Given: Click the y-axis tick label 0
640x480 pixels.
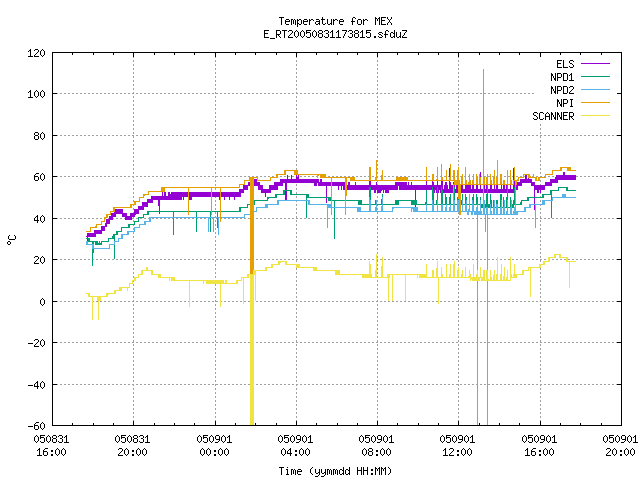Looking at the screenshot, I should [42, 302].
